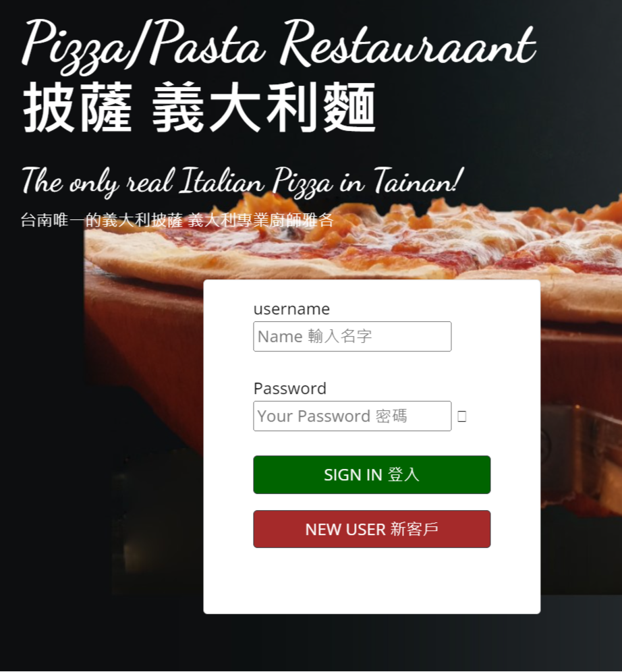Viewport: 622px width, 672px height.
Task: Click the word "Italian" in the tagline
Action: 223,180
